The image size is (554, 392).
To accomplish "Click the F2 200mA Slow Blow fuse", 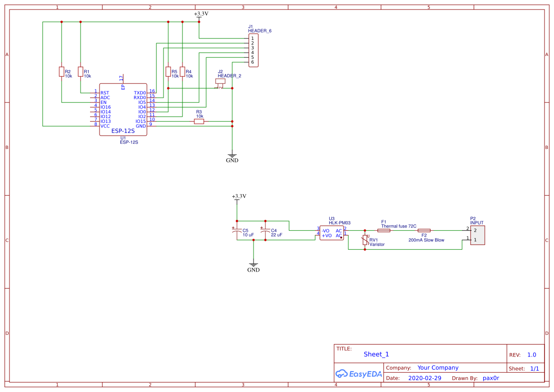I will [424, 230].
